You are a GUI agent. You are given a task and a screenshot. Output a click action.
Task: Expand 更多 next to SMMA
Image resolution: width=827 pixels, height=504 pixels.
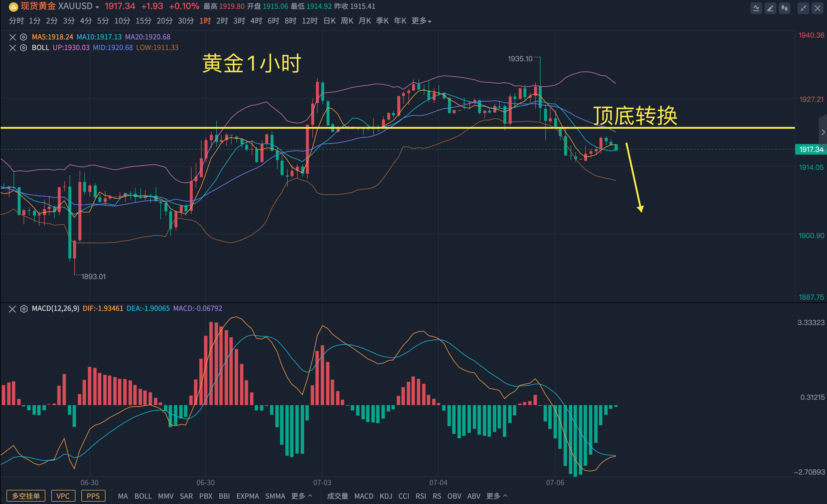302,496
